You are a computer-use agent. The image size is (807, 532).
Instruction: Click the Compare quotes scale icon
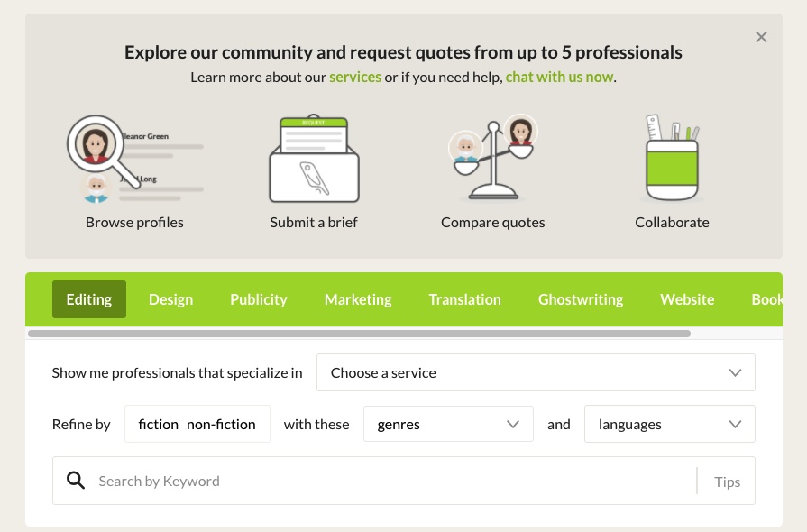pyautogui.click(x=492, y=160)
